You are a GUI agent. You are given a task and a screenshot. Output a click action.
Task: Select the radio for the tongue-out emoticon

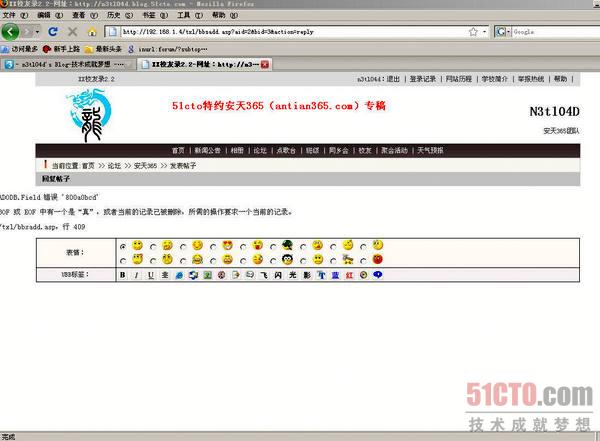click(x=243, y=247)
